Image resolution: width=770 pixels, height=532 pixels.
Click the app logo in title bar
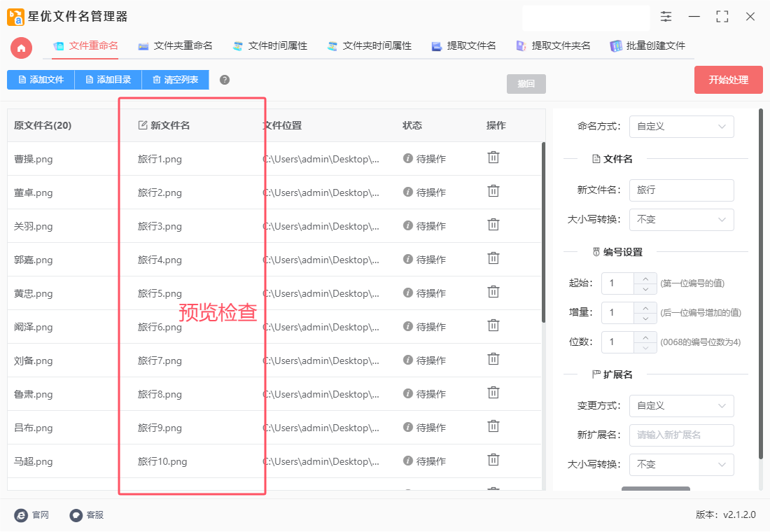click(15, 17)
